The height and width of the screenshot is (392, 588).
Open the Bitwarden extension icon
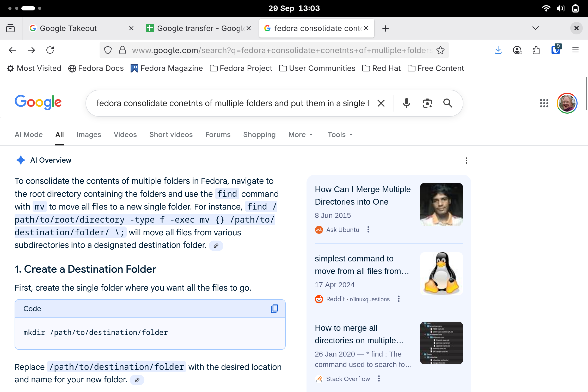pos(555,50)
